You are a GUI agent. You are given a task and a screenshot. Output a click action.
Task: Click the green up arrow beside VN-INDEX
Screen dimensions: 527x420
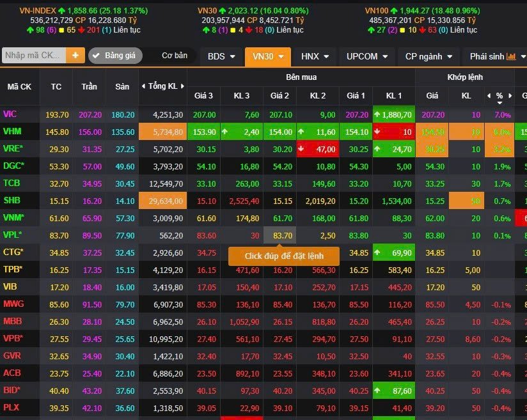tap(61, 11)
